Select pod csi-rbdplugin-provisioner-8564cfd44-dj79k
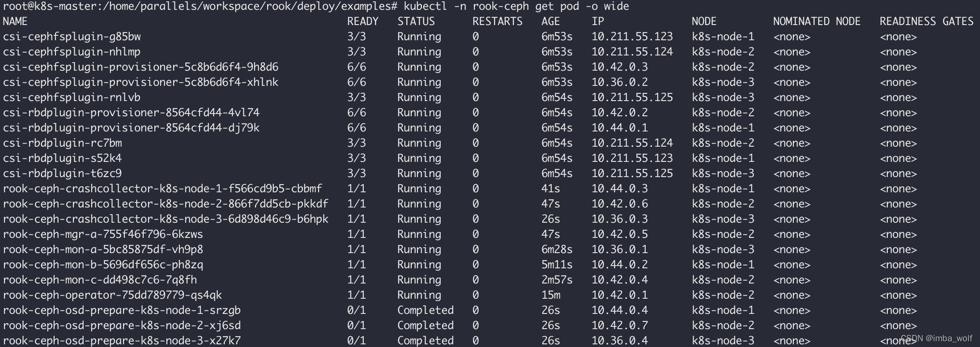The width and height of the screenshot is (980, 347). coord(131,128)
